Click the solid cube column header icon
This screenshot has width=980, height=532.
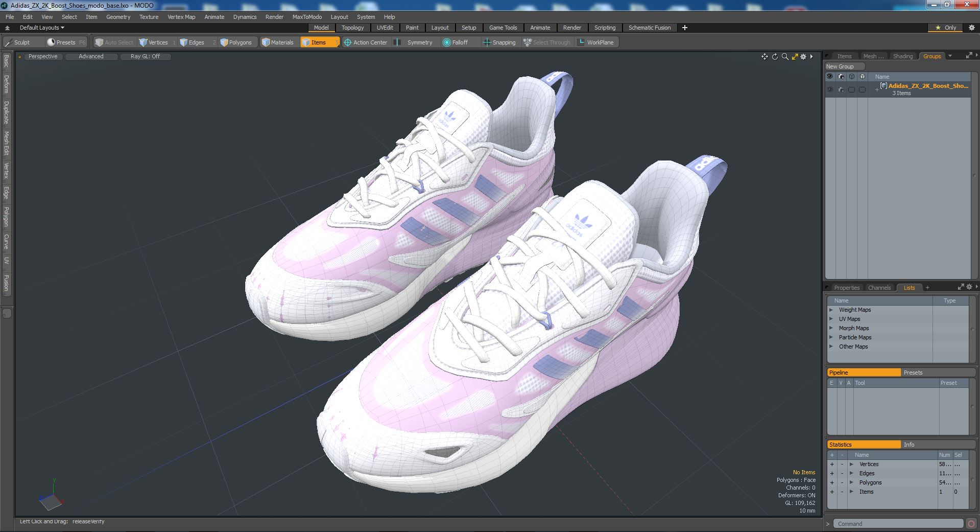click(x=862, y=77)
